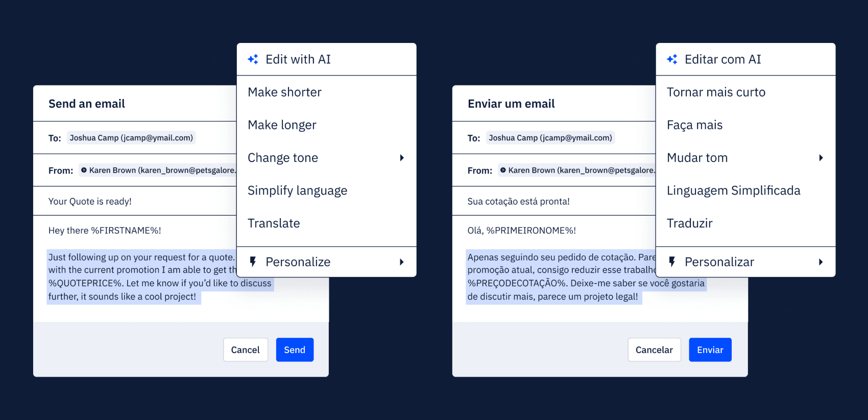Click the sparkle icon beside Editar com AI
Viewport: 868px width, 420px height.
coord(672,59)
